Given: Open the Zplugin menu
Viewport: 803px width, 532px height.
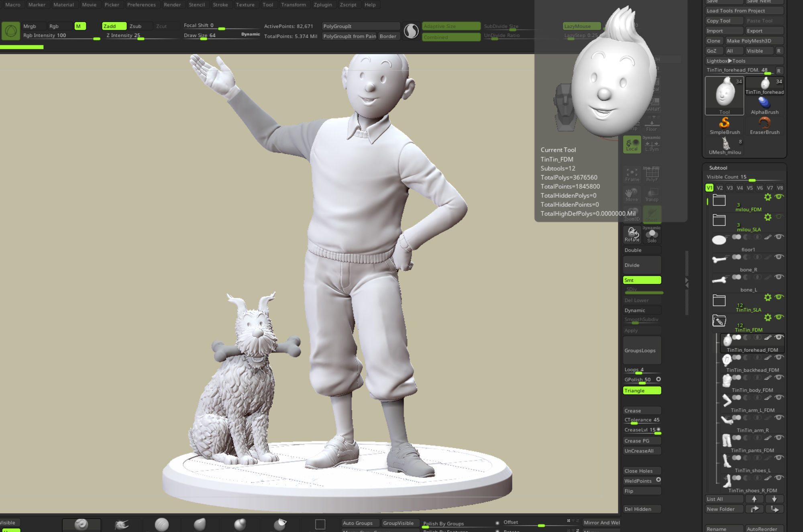Looking at the screenshot, I should pos(323,5).
